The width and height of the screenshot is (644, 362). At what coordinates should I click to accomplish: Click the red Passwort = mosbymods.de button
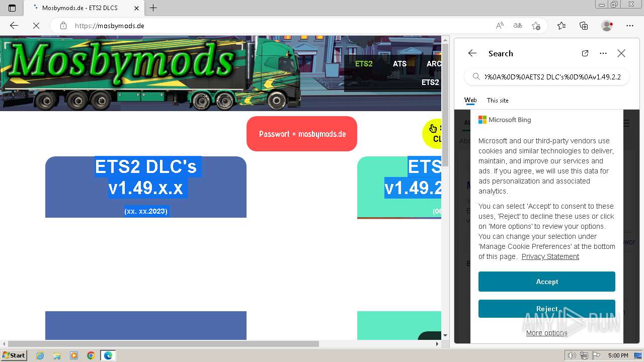click(x=302, y=134)
